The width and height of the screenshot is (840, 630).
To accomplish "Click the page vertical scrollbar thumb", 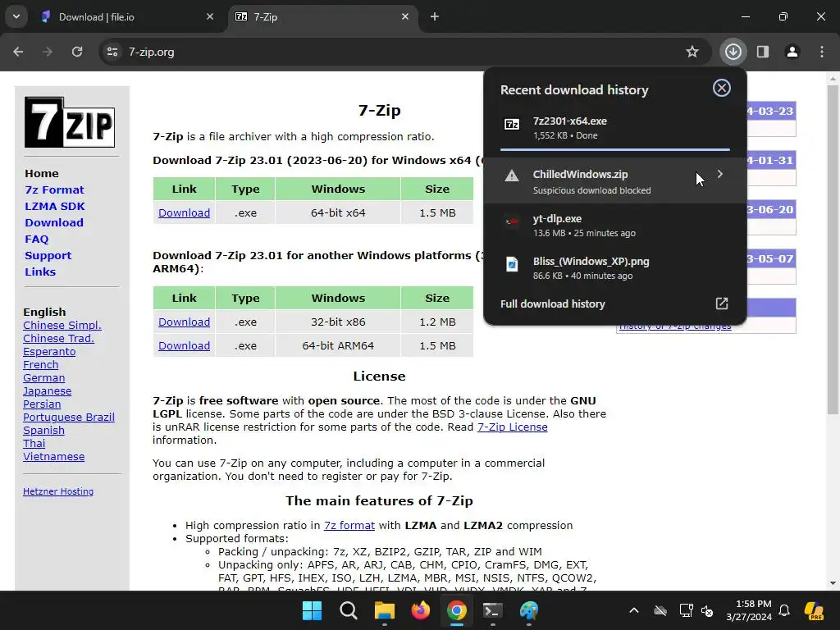I will coord(833,249).
